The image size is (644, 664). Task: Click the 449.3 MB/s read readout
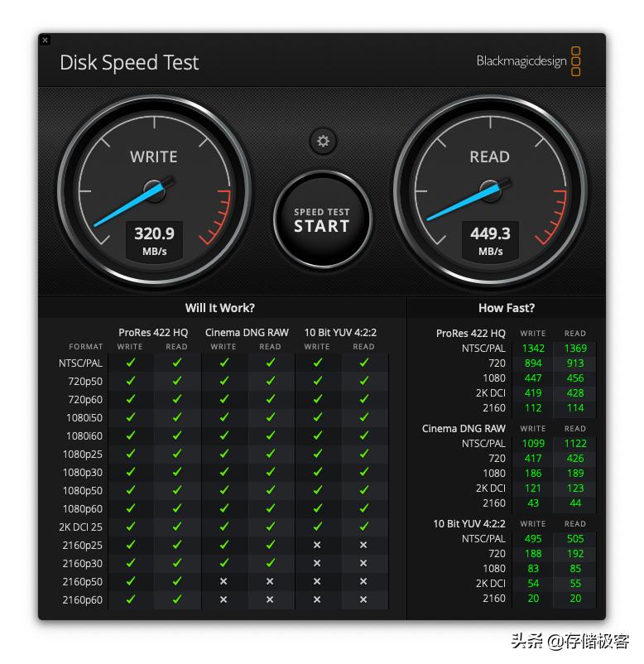click(490, 241)
